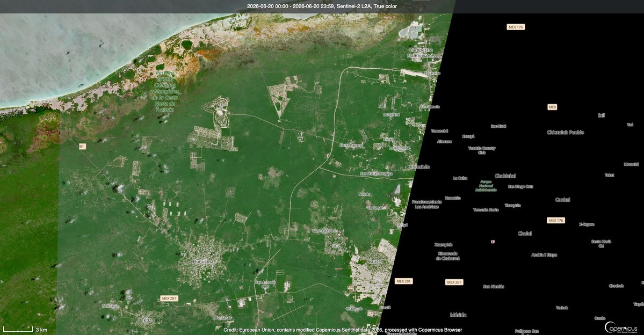Click the Xcanatún label
The width and height of the screenshot is (644, 335).
[452, 198]
